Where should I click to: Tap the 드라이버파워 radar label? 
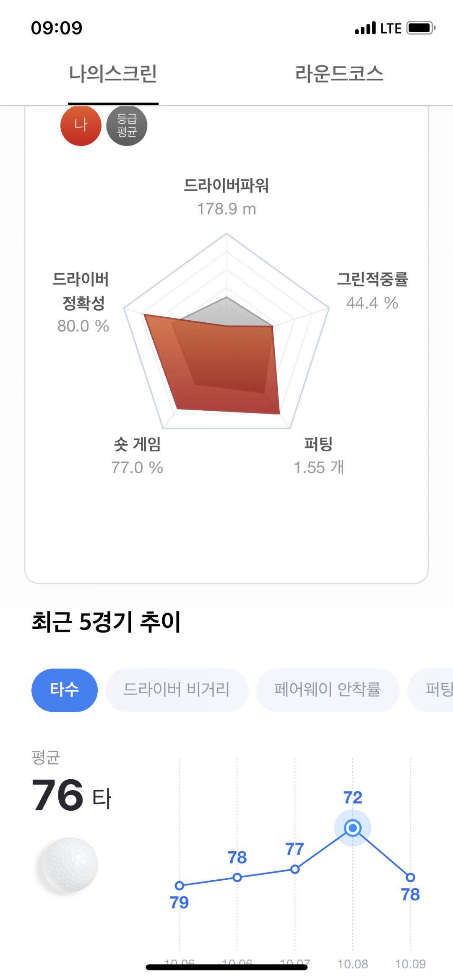tap(226, 186)
